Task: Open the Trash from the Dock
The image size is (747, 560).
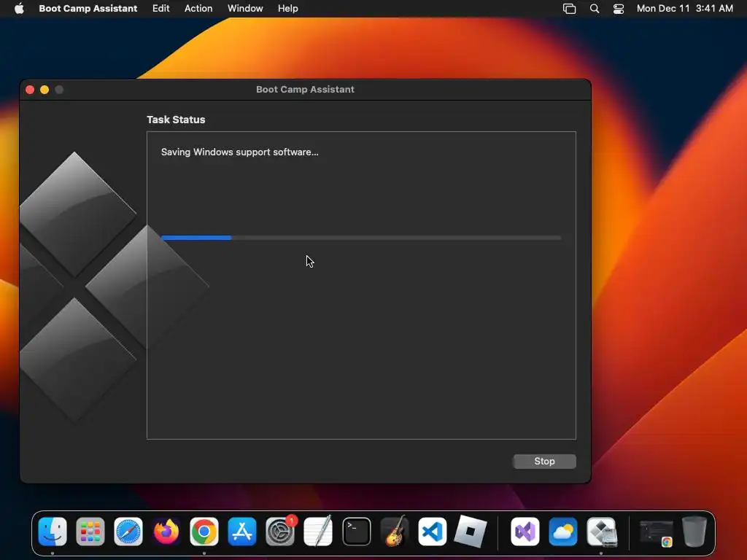Action: click(694, 531)
